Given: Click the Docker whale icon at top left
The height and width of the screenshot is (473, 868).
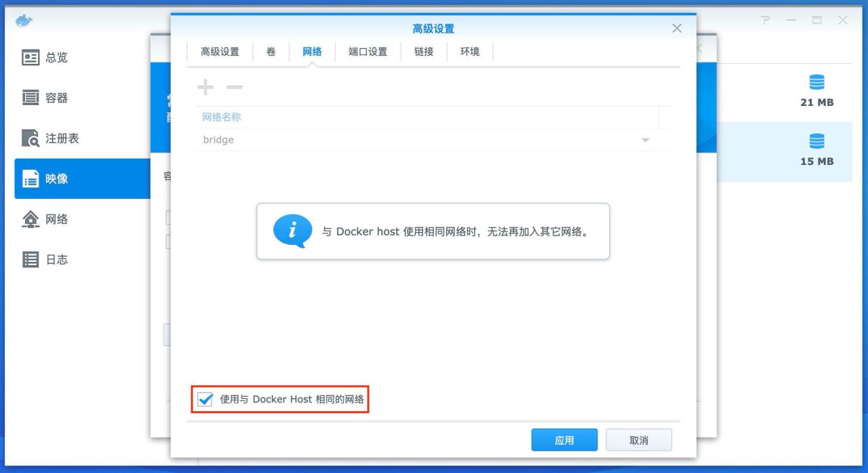Looking at the screenshot, I should 24,20.
